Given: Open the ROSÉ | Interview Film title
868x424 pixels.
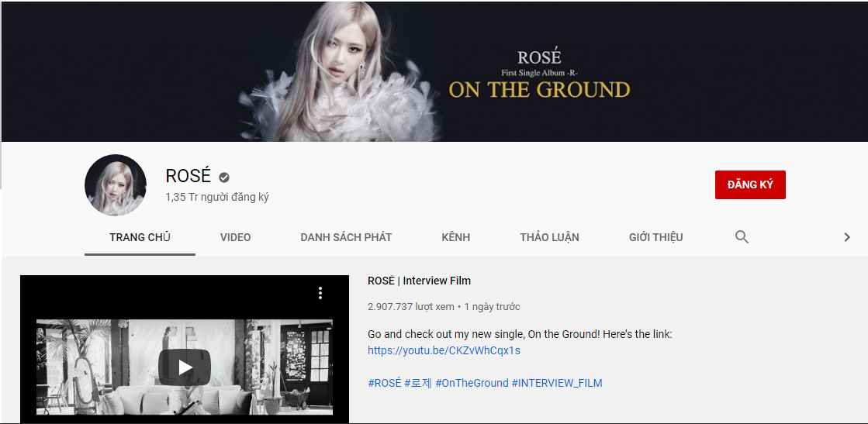Looking at the screenshot, I should pos(419,281).
